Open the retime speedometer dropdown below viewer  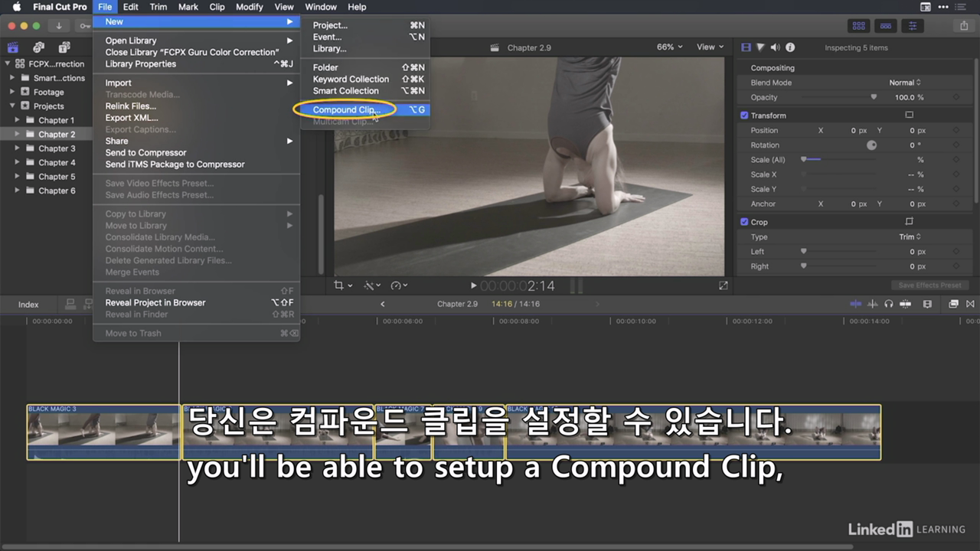pos(399,285)
